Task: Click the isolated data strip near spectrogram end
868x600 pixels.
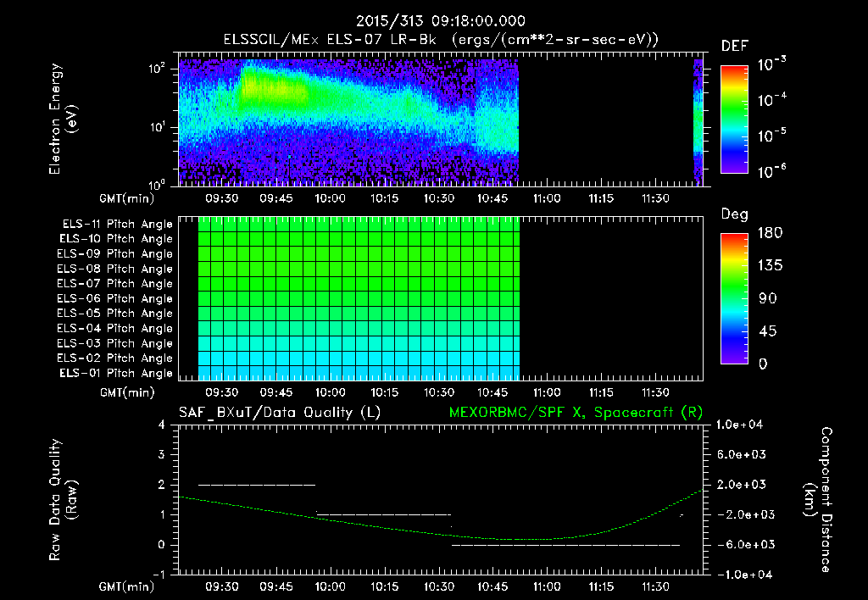Action: tap(698, 122)
